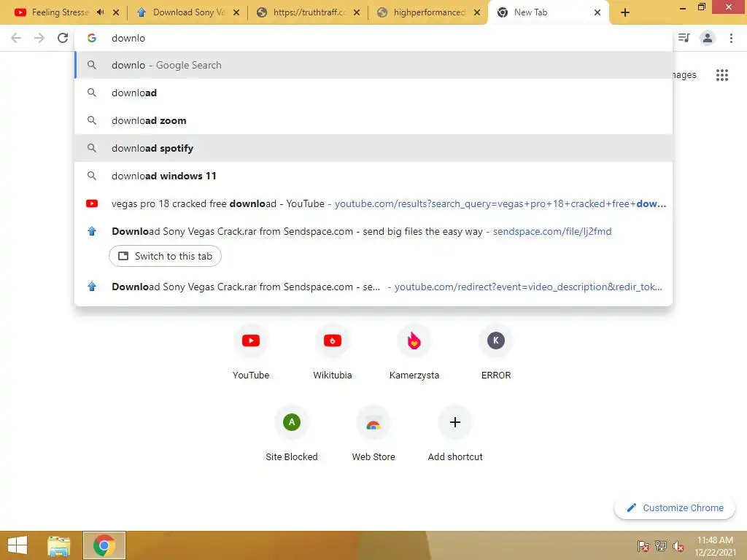Open the Wikitubia shortcut tile
Screen dimensions: 747x560
tap(333, 352)
